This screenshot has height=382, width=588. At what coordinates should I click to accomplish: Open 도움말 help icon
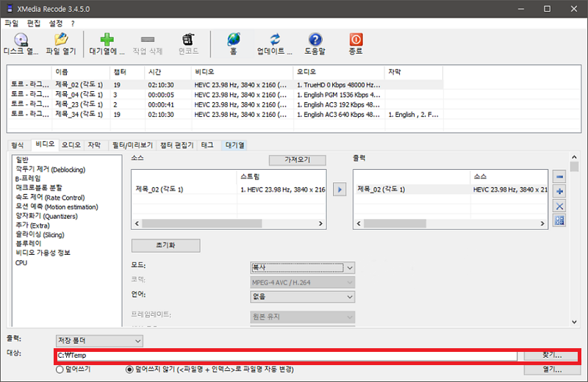tap(315, 40)
